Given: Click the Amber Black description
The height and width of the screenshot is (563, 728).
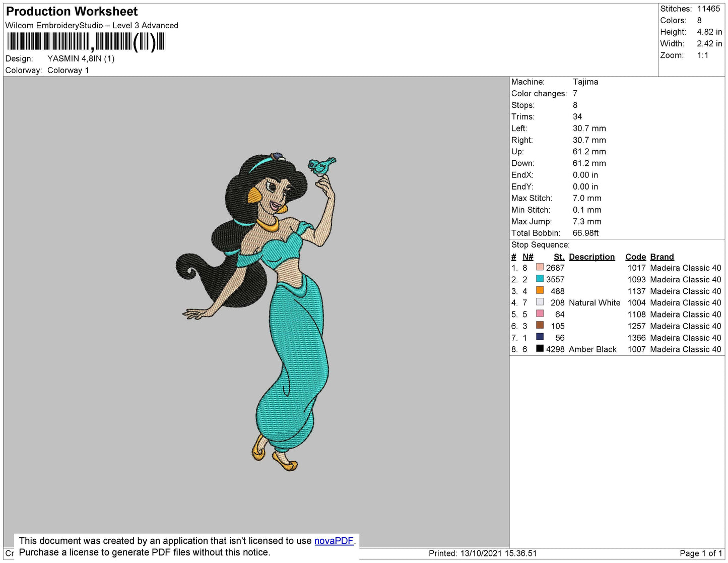Looking at the screenshot, I should pyautogui.click(x=592, y=349).
